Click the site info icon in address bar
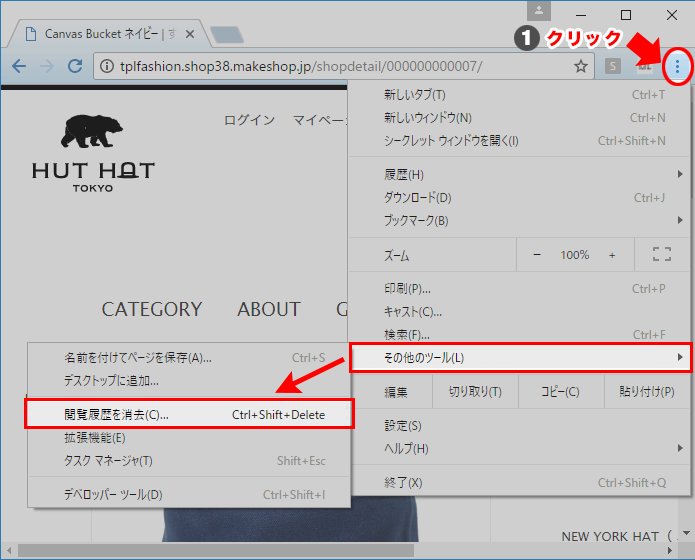The width and height of the screenshot is (695, 560). pyautogui.click(x=106, y=67)
